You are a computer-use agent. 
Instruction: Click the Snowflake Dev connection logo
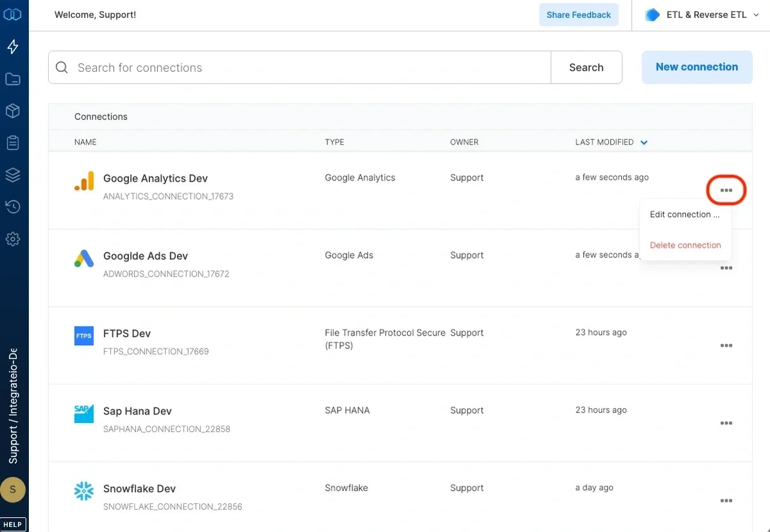point(83,491)
